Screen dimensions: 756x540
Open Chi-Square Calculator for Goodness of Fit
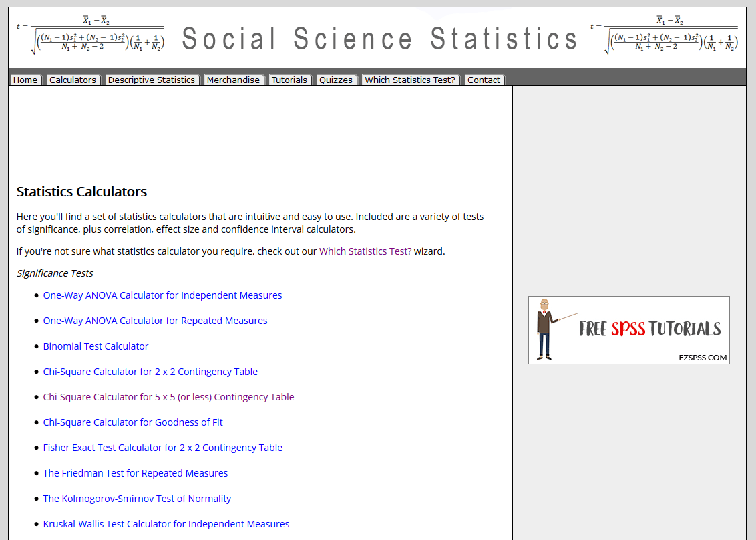pos(133,422)
